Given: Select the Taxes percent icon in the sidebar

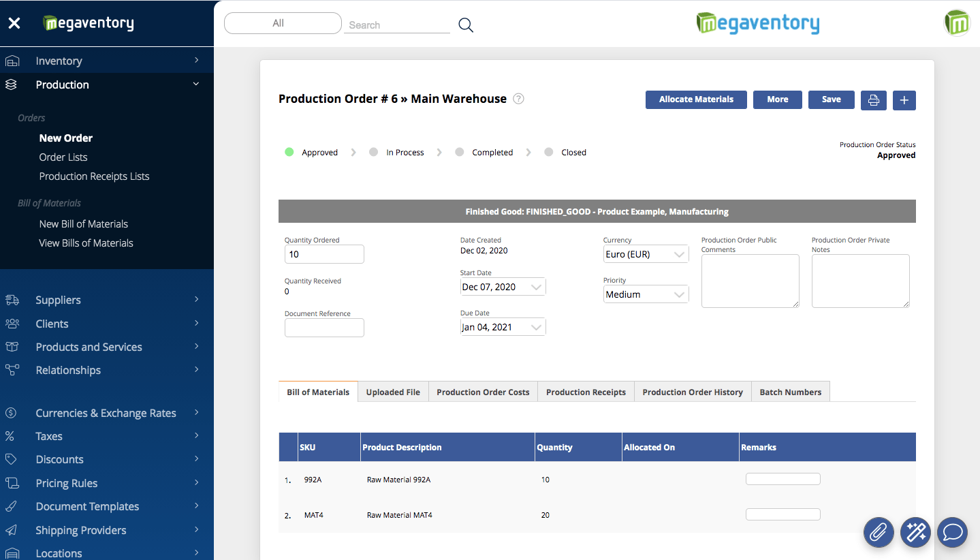Looking at the screenshot, I should coord(12,436).
